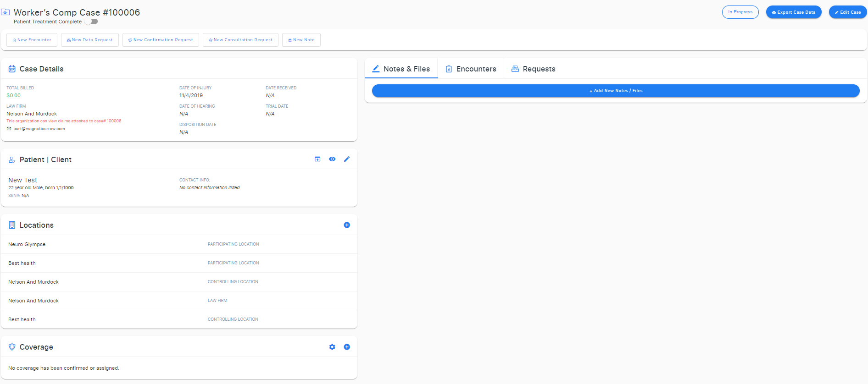Start a New Consultation Request

[240, 40]
